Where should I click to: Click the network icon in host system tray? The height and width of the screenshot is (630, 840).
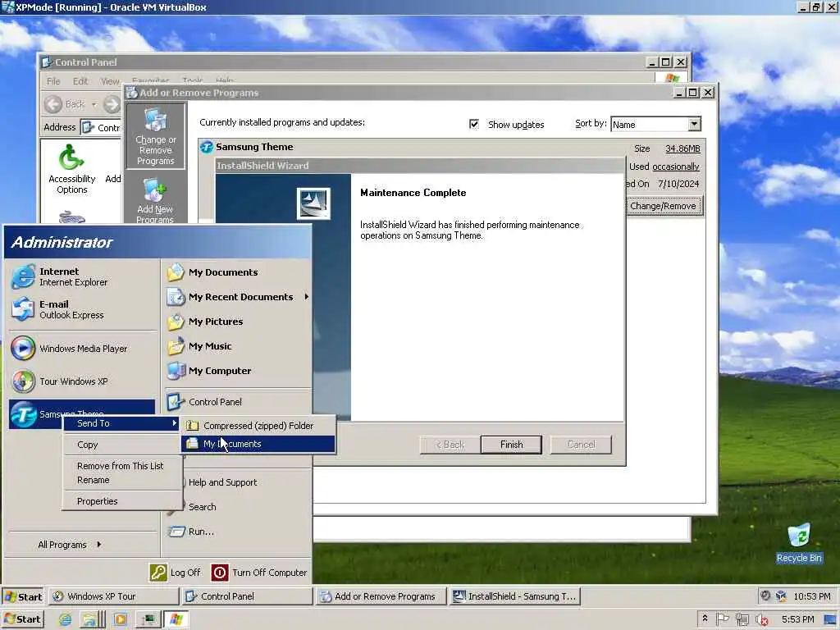click(x=742, y=620)
